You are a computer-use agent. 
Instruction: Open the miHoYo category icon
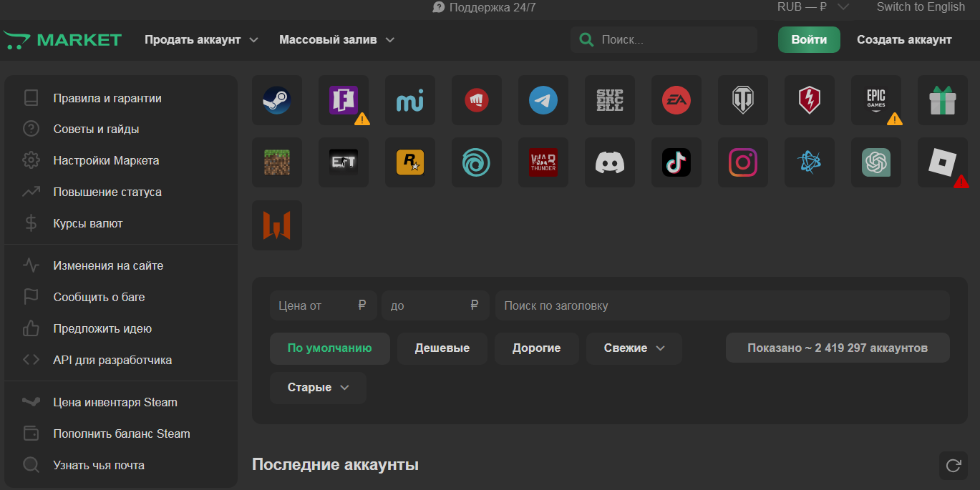coord(410,100)
